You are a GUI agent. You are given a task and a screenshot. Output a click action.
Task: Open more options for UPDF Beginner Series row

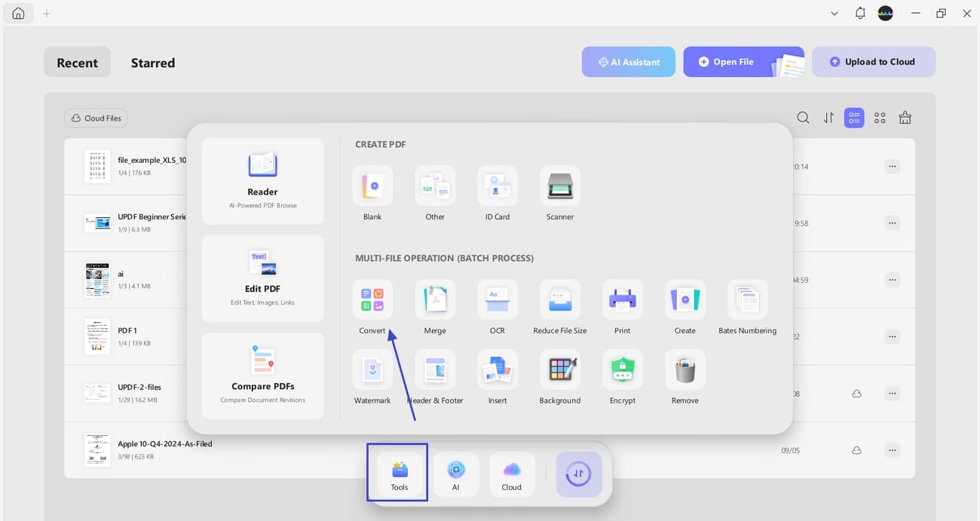893,223
